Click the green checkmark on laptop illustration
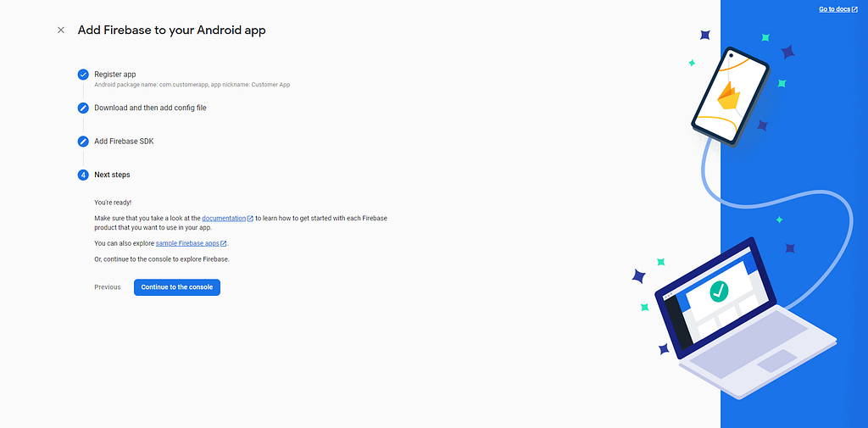 (x=719, y=291)
